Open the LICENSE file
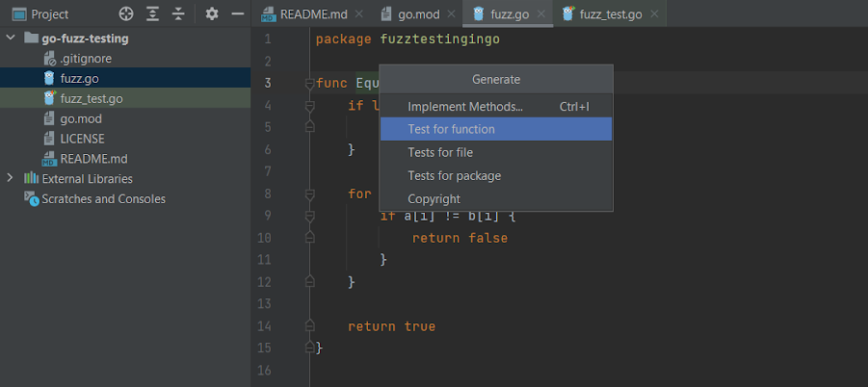This screenshot has height=387, width=868. click(125, 139)
